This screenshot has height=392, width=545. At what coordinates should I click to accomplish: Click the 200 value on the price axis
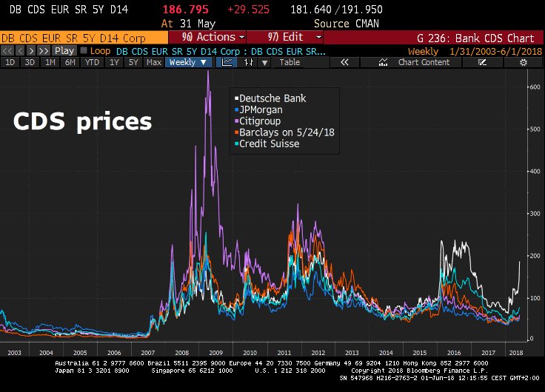click(535, 256)
